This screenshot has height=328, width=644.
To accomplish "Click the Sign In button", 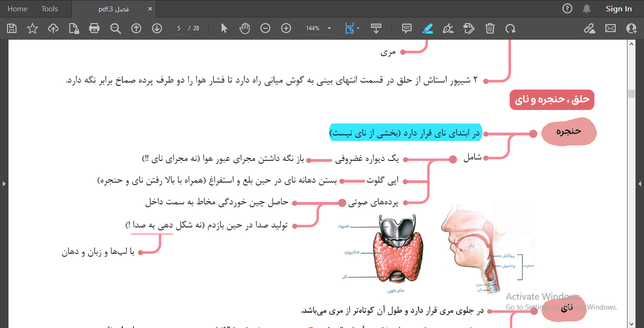I will [x=619, y=9].
